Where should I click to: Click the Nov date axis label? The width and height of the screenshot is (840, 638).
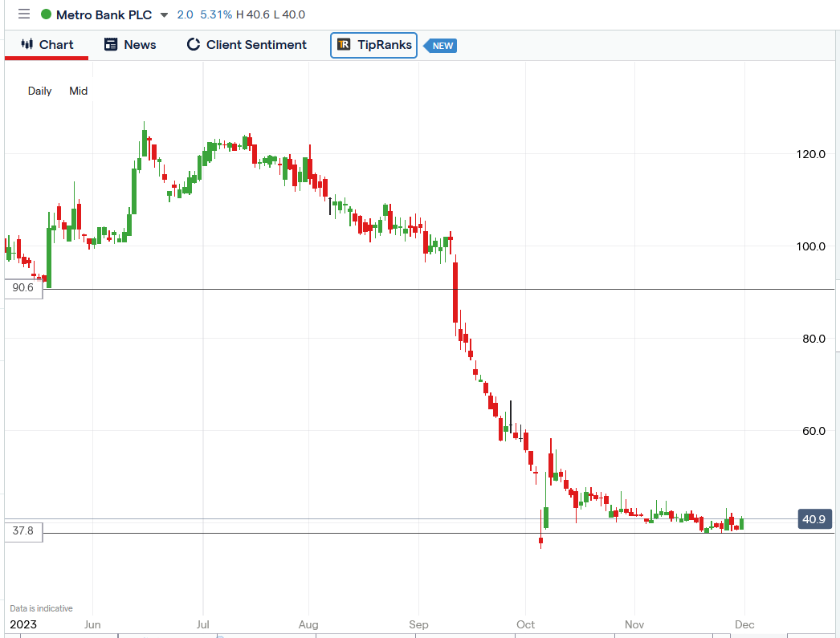634,624
